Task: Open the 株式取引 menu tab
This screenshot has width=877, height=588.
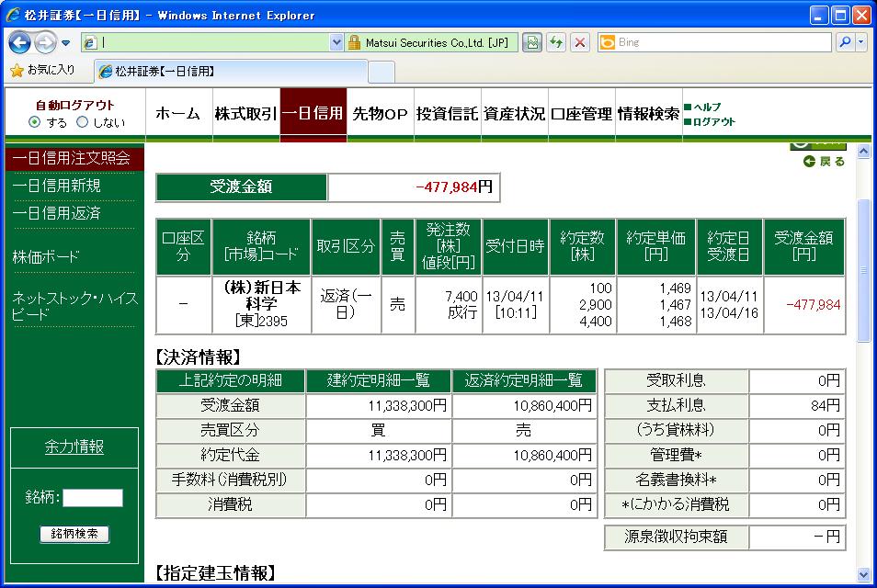Action: pos(245,114)
